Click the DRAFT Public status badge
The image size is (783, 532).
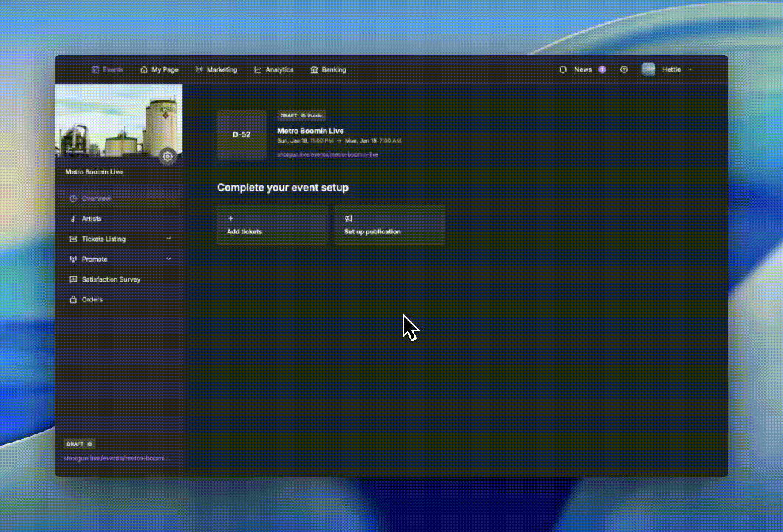pos(301,115)
